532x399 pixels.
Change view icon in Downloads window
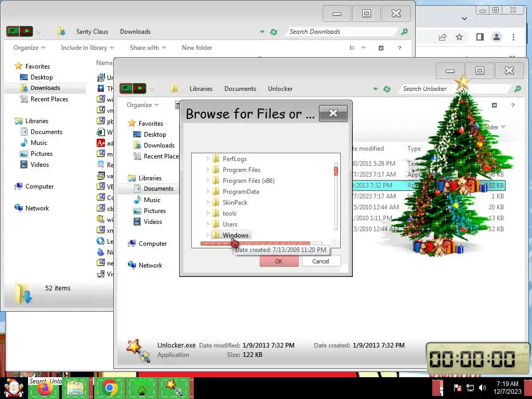352,48
